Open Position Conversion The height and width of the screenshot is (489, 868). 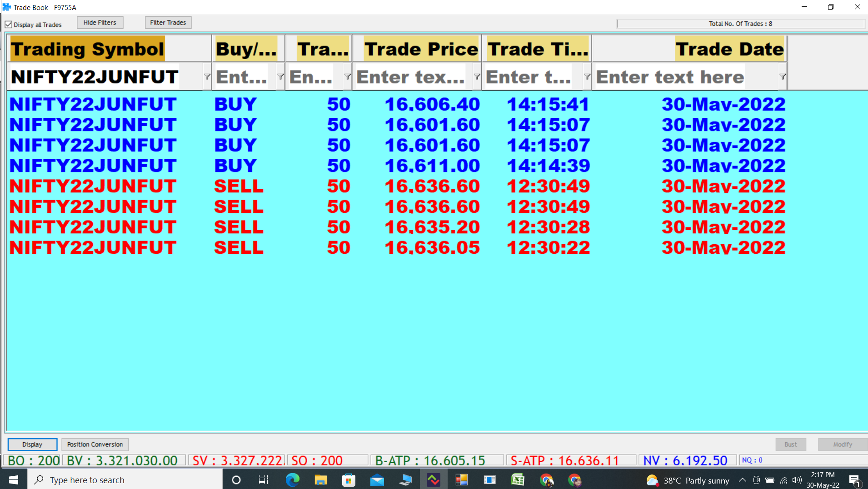coord(95,444)
